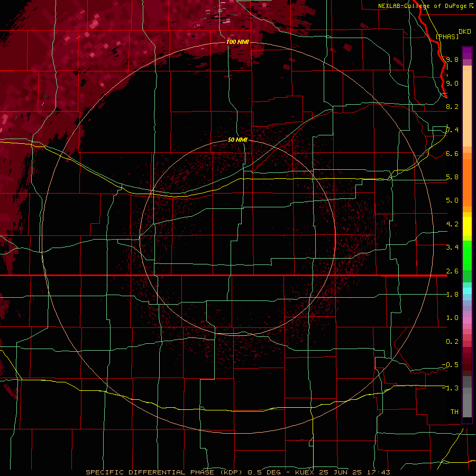Image resolution: width=476 pixels, height=476 pixels.
Task: Pick the pale peach segment of the color bar
Action: [467, 108]
